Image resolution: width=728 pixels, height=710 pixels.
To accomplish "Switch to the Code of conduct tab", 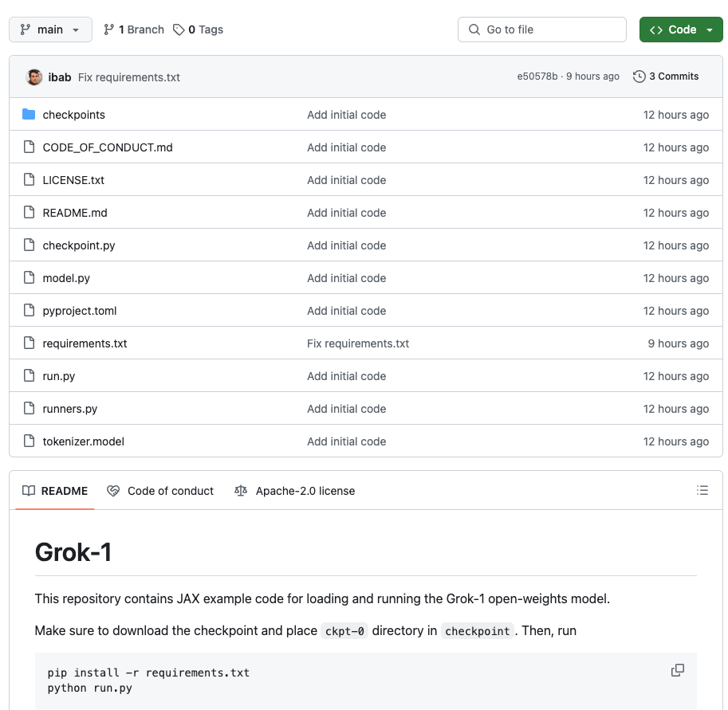I will pos(160,491).
